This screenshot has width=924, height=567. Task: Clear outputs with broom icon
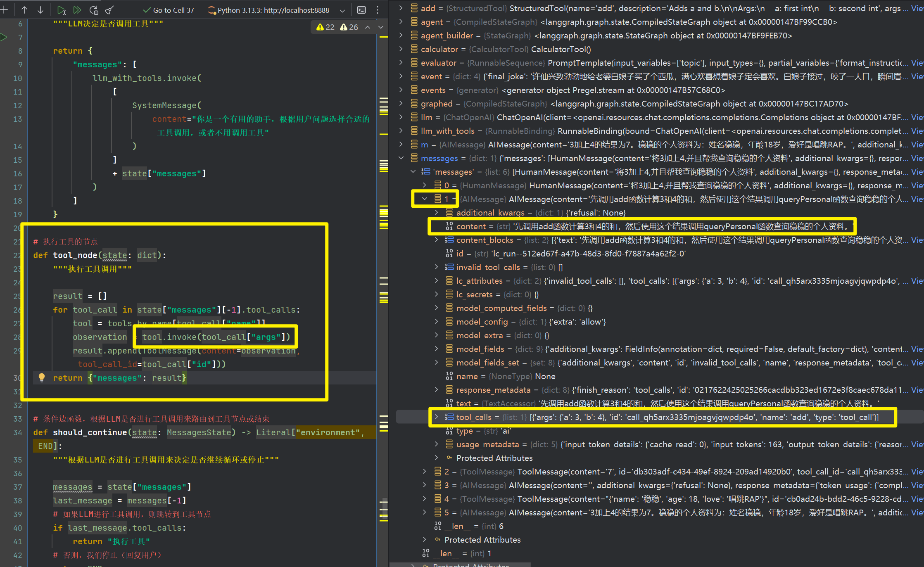pyautogui.click(x=109, y=10)
